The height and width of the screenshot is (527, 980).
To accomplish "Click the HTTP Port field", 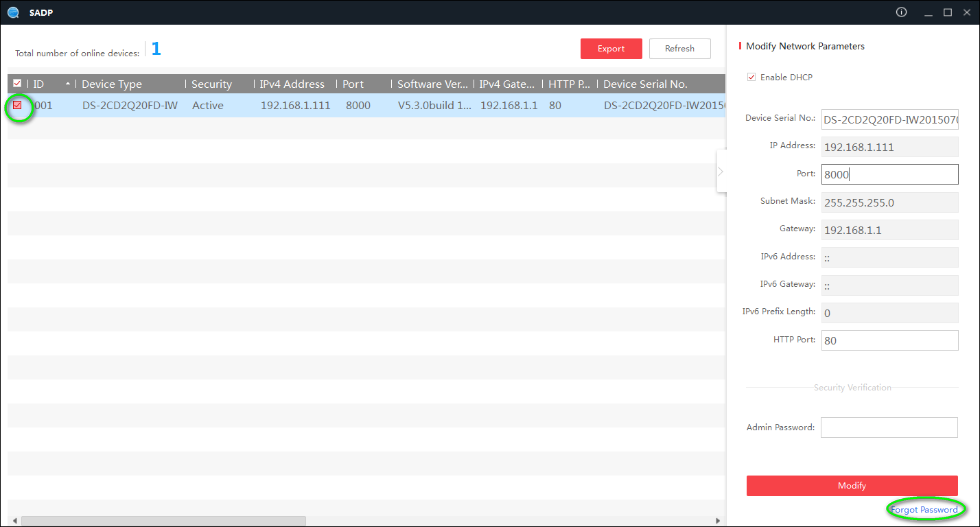I will [x=889, y=340].
